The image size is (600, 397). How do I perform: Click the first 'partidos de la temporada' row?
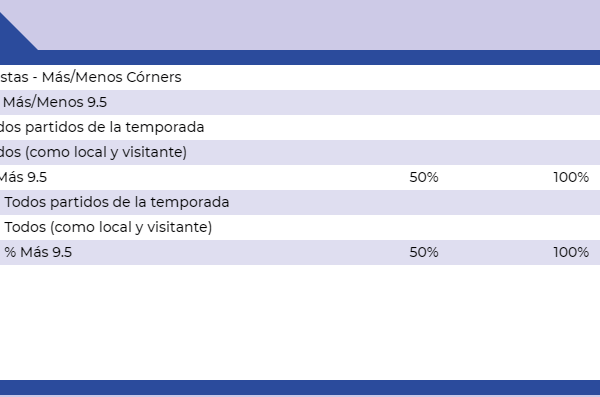point(300,127)
